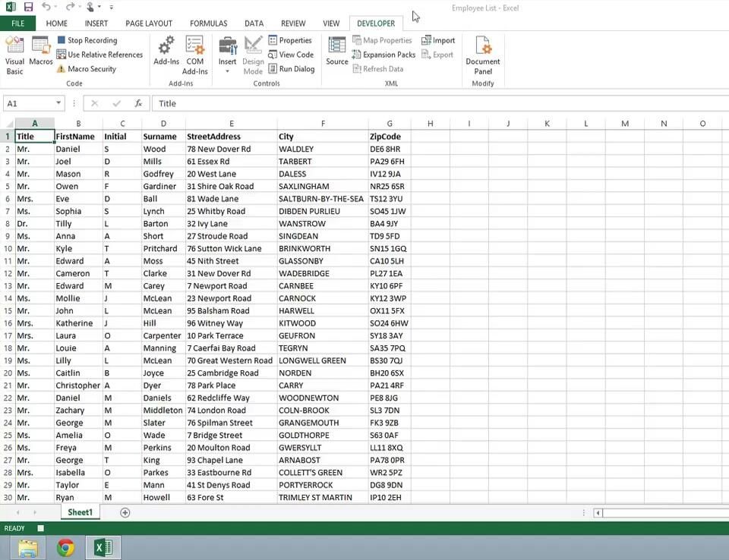Click Refresh Data in XML group
Screen dimensions: 729x560
[x=378, y=69]
